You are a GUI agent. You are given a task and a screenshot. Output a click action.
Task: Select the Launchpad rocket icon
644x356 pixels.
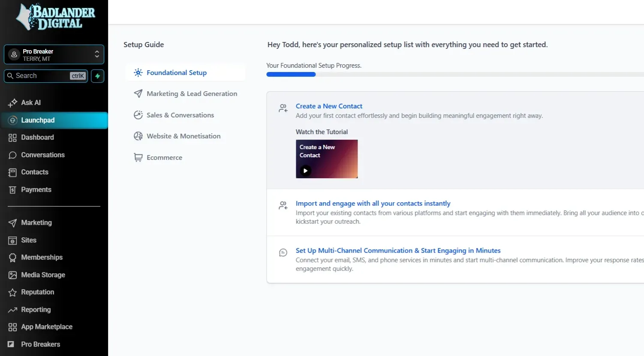pyautogui.click(x=12, y=120)
